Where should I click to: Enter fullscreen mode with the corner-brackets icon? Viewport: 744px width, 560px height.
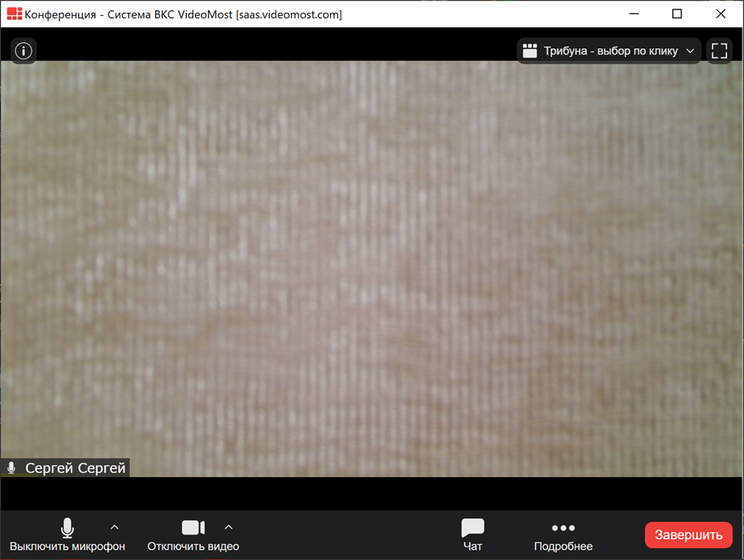pyautogui.click(x=719, y=51)
